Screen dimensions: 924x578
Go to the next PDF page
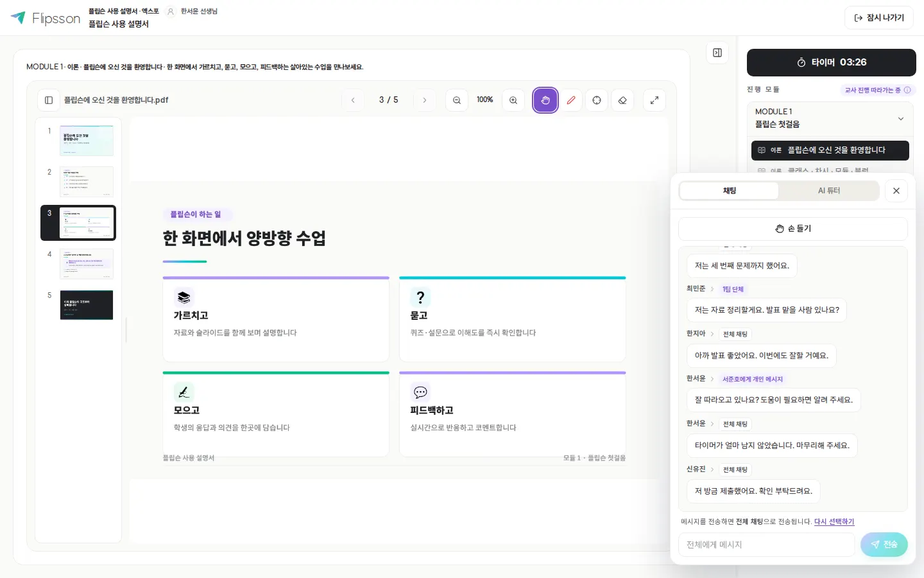425,100
